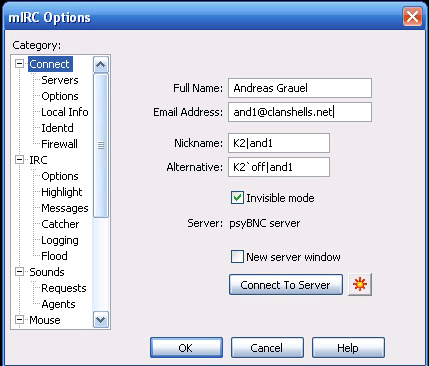This screenshot has width=429, height=366.
Task: Click into the Email Address field
Action: coord(300,112)
